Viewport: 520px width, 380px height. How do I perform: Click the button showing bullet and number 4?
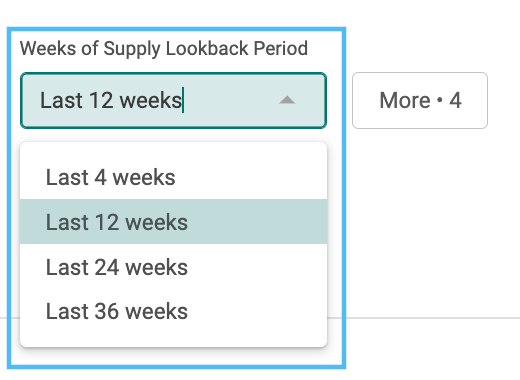420,100
